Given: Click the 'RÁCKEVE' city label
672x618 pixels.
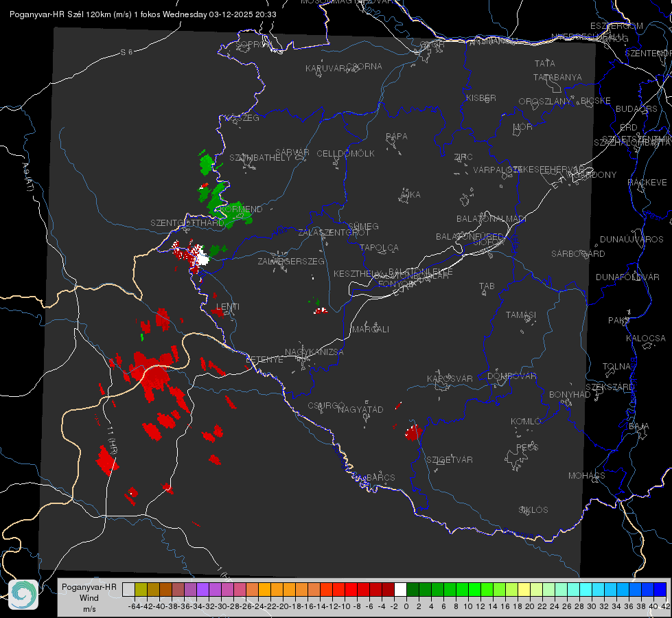Looking at the screenshot, I should [647, 183].
